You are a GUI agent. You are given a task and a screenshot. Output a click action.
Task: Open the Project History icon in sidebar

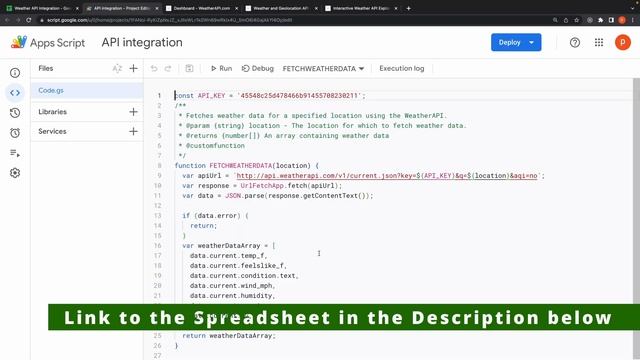tap(15, 113)
